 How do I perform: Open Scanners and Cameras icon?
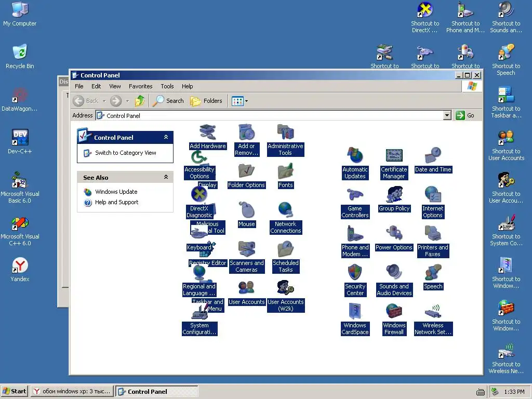[x=246, y=249]
